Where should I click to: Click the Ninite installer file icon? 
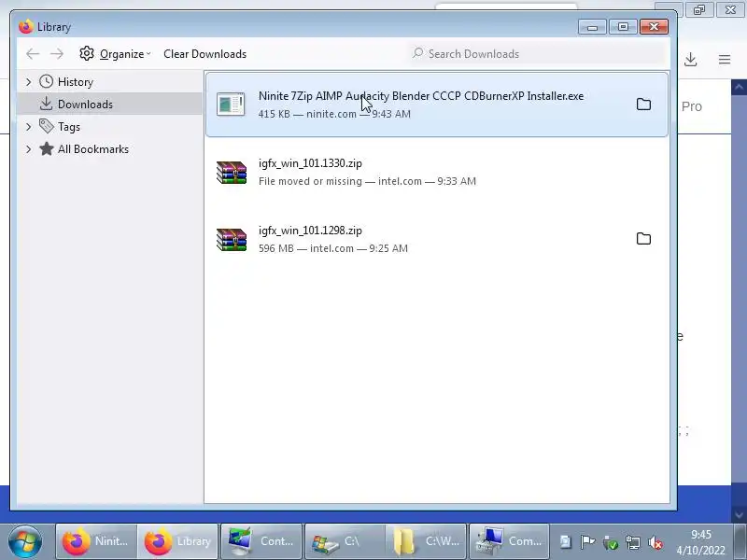tap(231, 105)
